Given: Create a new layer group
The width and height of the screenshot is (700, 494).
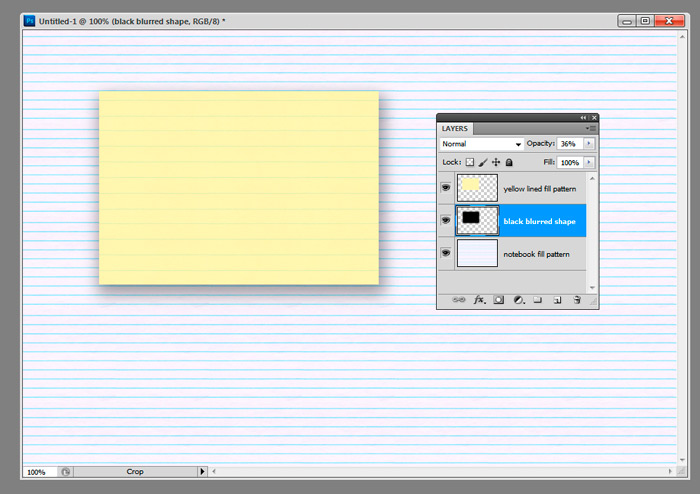Looking at the screenshot, I should pyautogui.click(x=537, y=299).
